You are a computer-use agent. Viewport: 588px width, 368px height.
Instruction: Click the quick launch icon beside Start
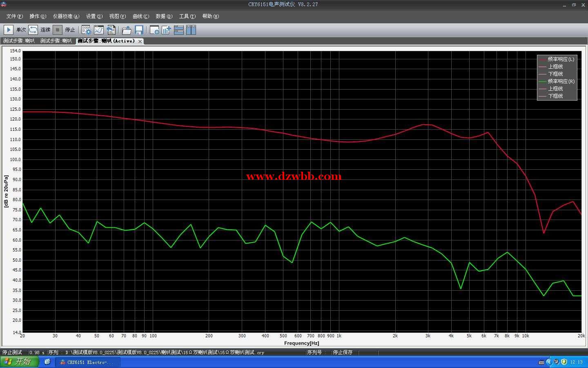tap(47, 362)
